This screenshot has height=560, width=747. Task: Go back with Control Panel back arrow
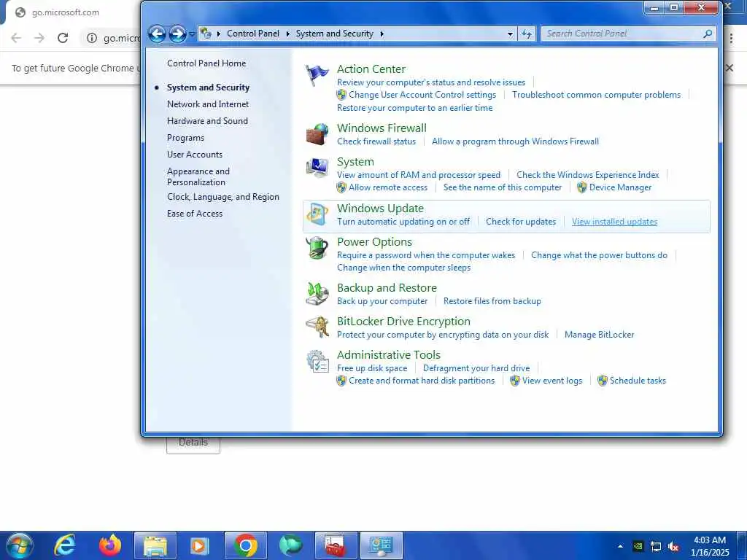157,34
